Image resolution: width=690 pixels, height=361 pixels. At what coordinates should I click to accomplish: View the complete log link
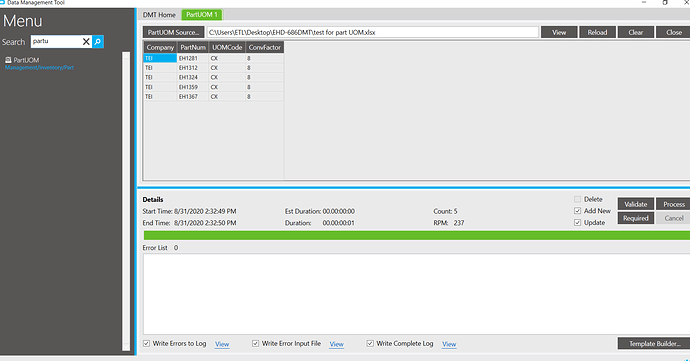449,344
